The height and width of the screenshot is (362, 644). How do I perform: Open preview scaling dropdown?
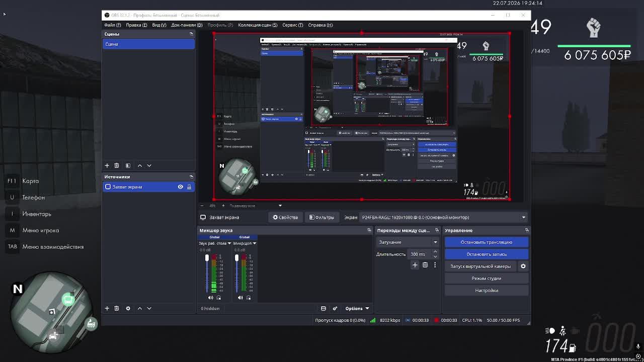[x=255, y=206]
